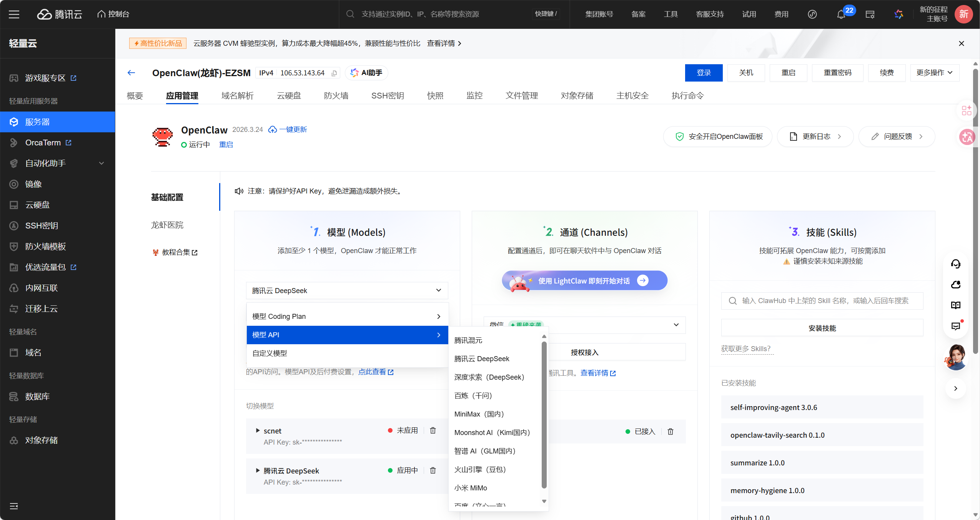Open 镜像 in the sidebar
The width and height of the screenshot is (980, 520).
coord(33,184)
